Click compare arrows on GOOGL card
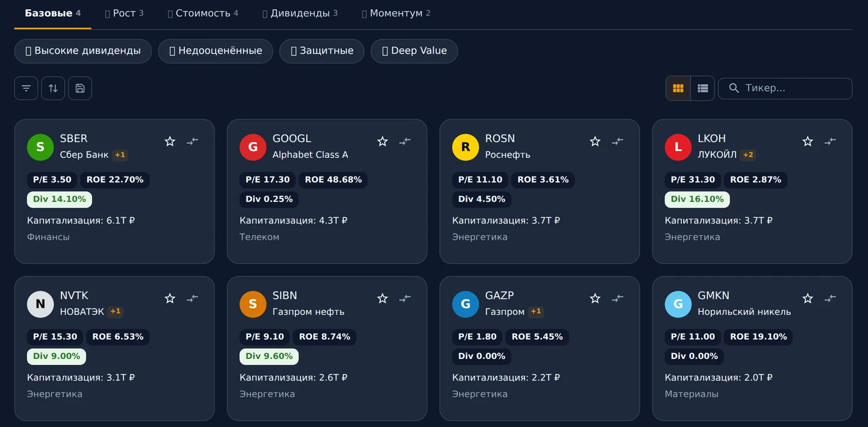The width and height of the screenshot is (868, 427). 405,142
